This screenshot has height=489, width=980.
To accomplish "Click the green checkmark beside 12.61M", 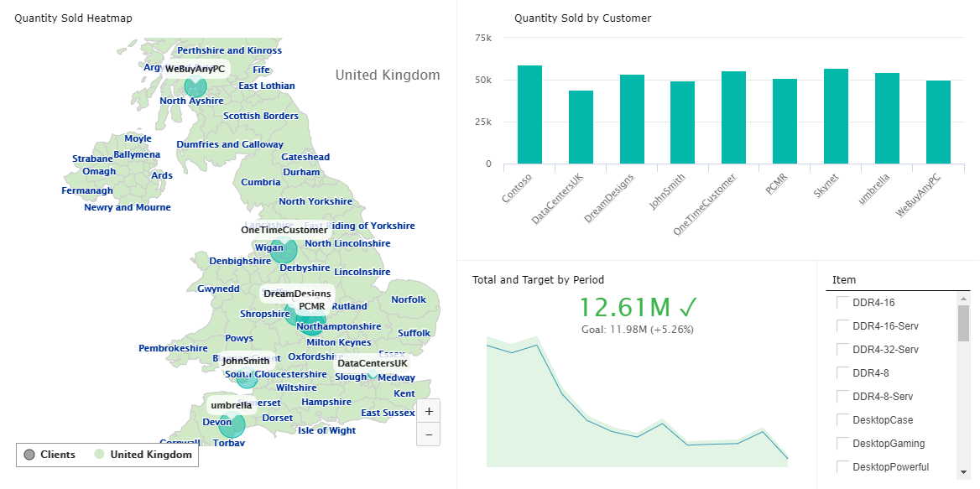I will 687,307.
